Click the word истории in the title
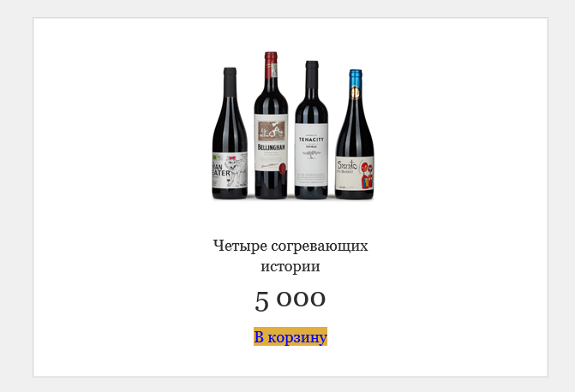 click(x=290, y=266)
